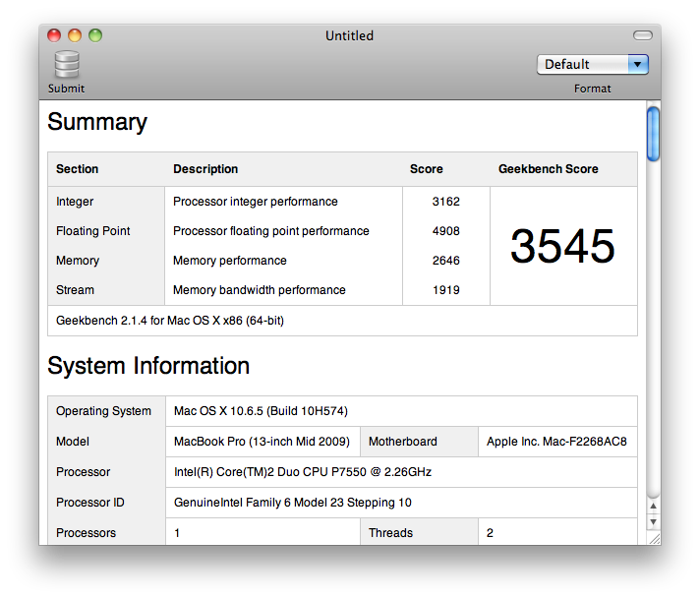Viewport: 700px width, 599px height.
Task: Minimize the window with the yellow button
Action: pyautogui.click(x=75, y=35)
